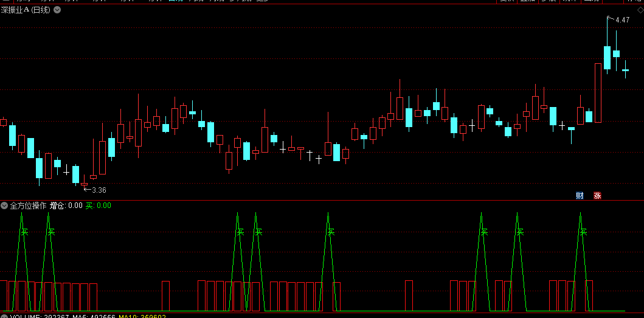Select the 增仓: 0.00 indicator value
The image size is (644, 318).
(66, 206)
